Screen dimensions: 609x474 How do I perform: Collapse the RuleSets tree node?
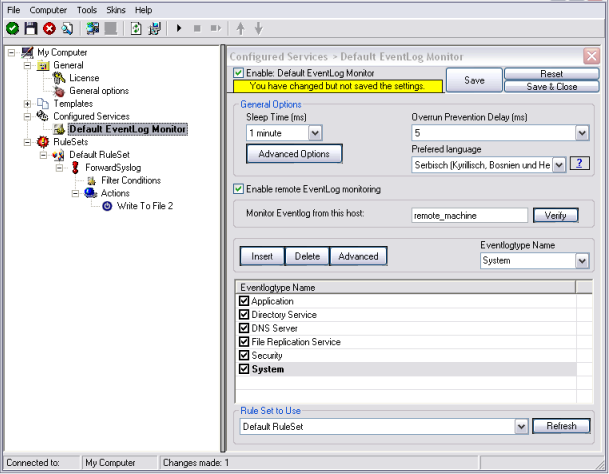click(28, 142)
